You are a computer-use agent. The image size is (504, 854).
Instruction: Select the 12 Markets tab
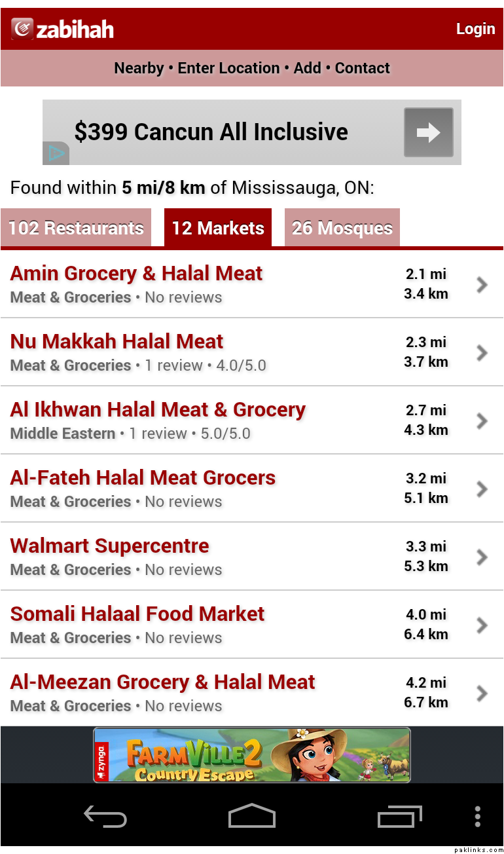coord(218,228)
